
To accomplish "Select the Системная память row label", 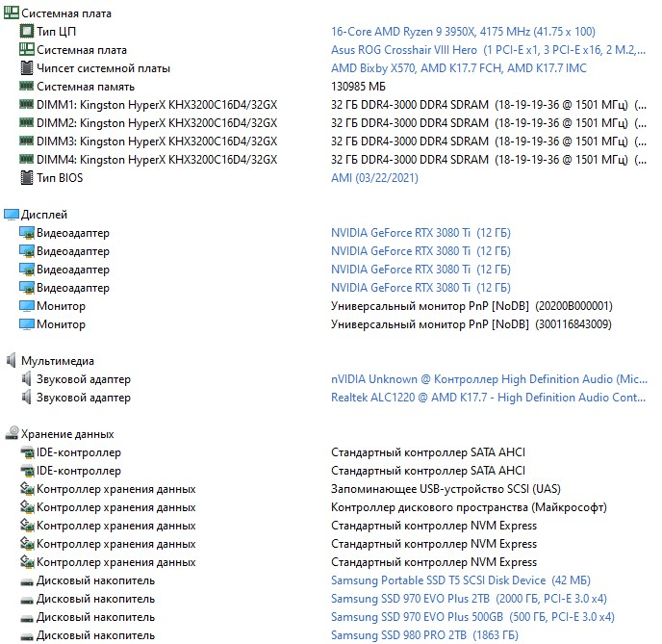I will pos(86,87).
